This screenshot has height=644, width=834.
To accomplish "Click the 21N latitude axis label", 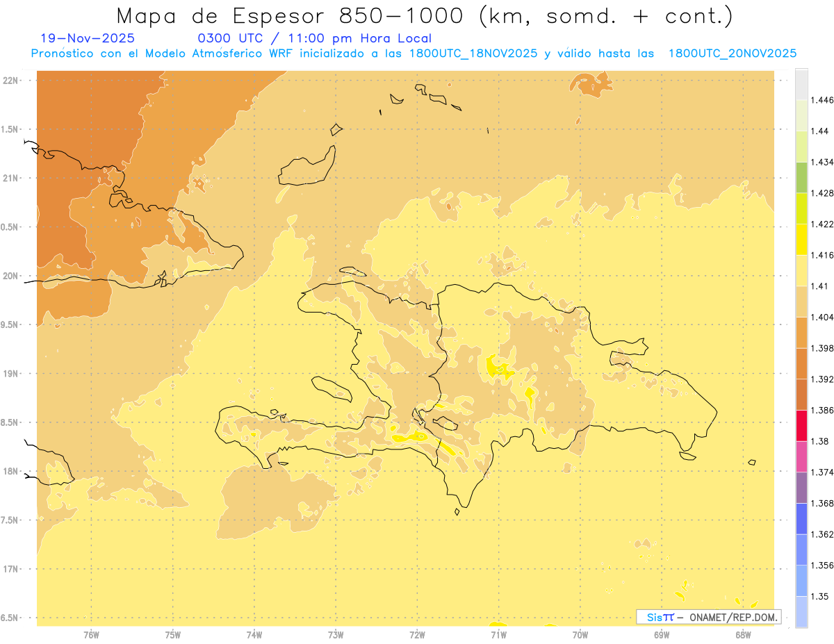I will click(10, 178).
